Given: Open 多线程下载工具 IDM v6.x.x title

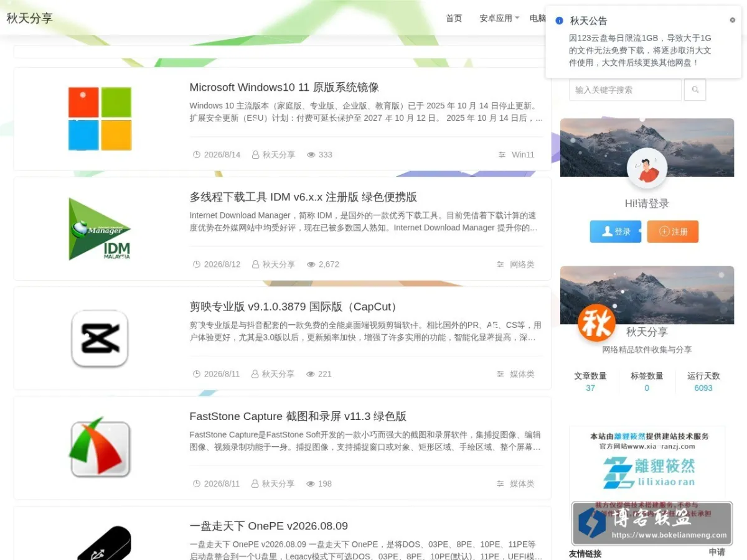Looking at the screenshot, I should pos(303,197).
